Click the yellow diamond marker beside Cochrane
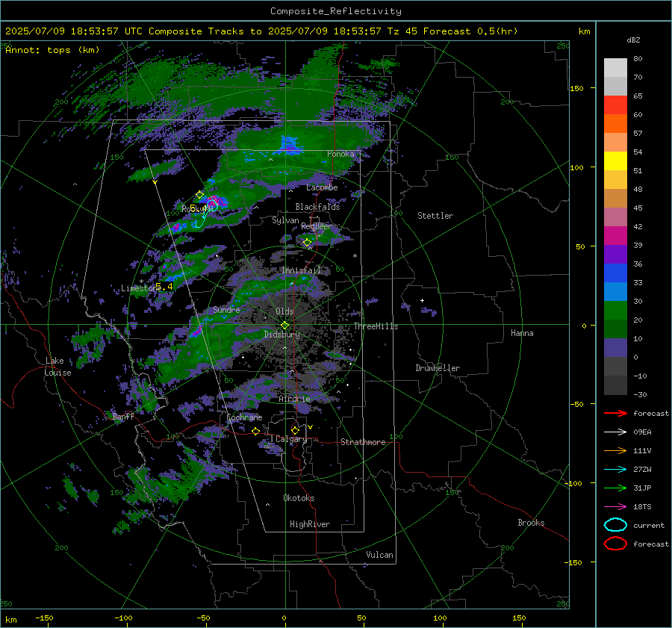Screen dimensions: 672x628 click(x=256, y=432)
